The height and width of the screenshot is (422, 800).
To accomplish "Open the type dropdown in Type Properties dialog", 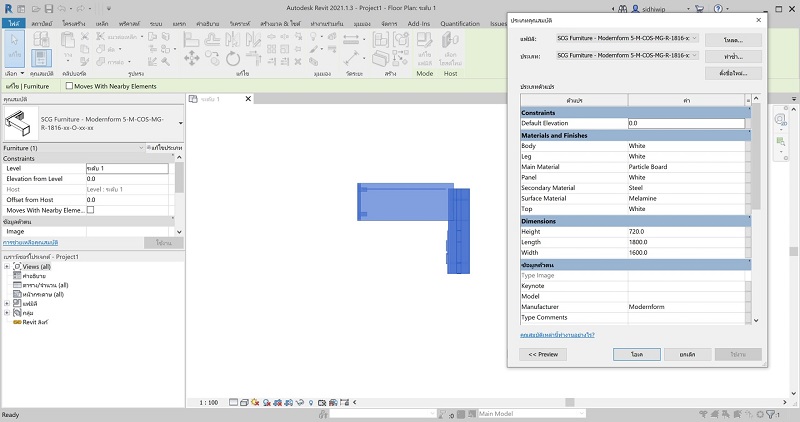I will [x=695, y=55].
